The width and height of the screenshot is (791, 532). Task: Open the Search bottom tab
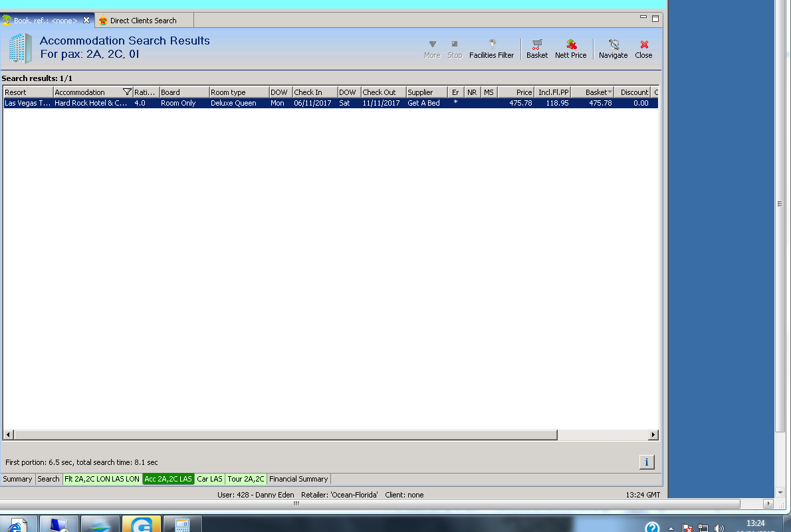tap(49, 479)
